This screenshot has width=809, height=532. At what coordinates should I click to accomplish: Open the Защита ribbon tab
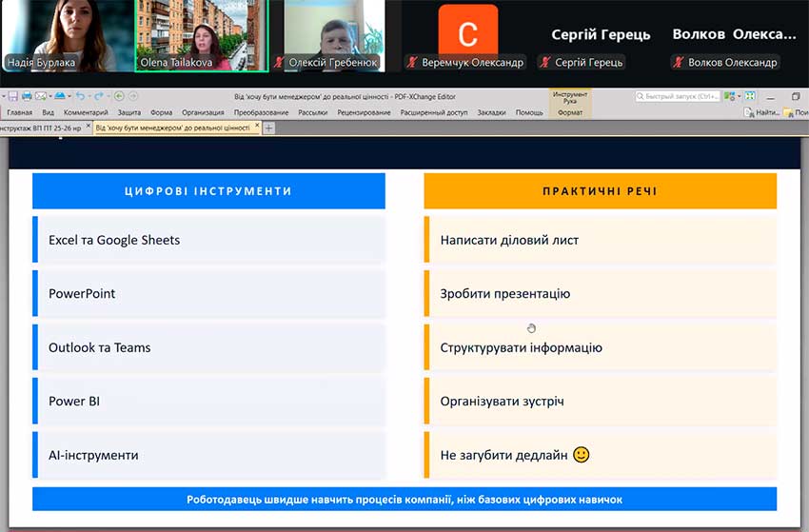[129, 112]
